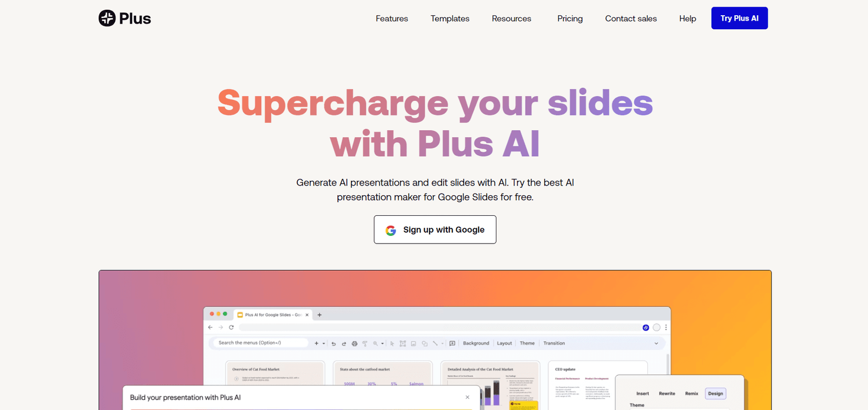Open the line tool dropdown arrow
Screen dimensions: 868x410
click(x=443, y=343)
